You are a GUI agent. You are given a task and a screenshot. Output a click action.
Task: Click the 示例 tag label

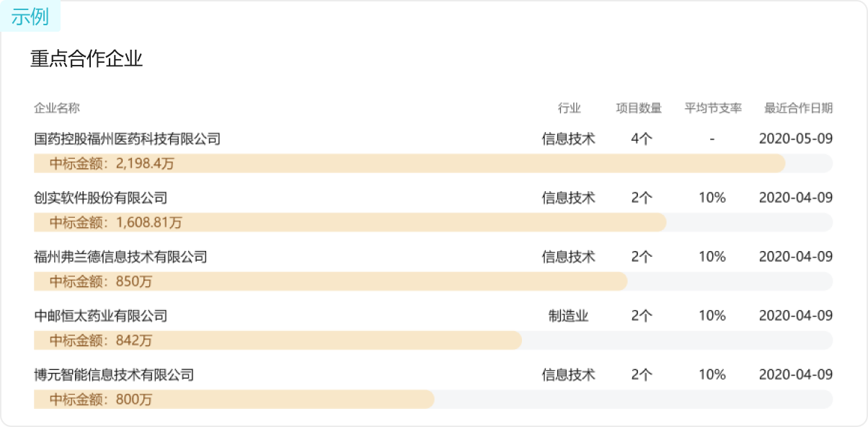click(30, 17)
